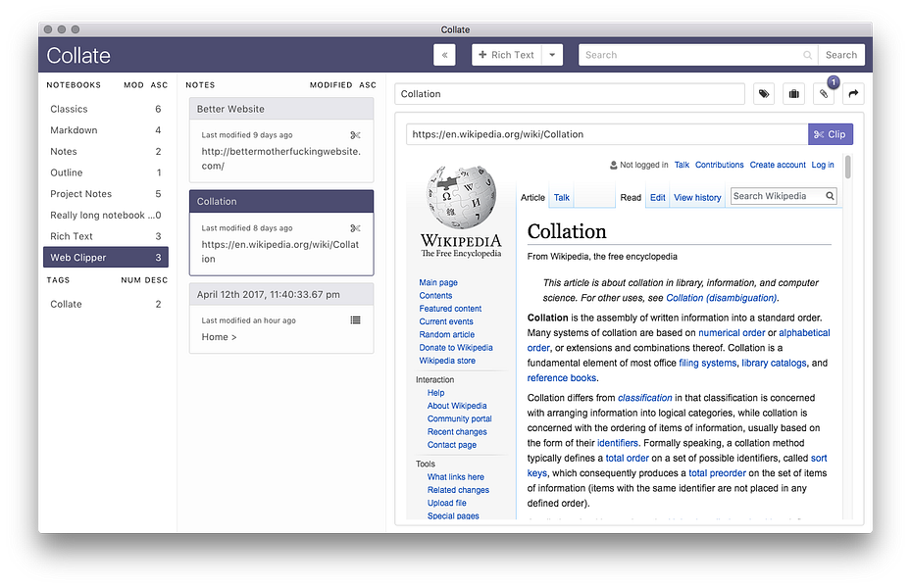Select the Collation note card
Screen dimensions: 911x588
tap(281, 233)
